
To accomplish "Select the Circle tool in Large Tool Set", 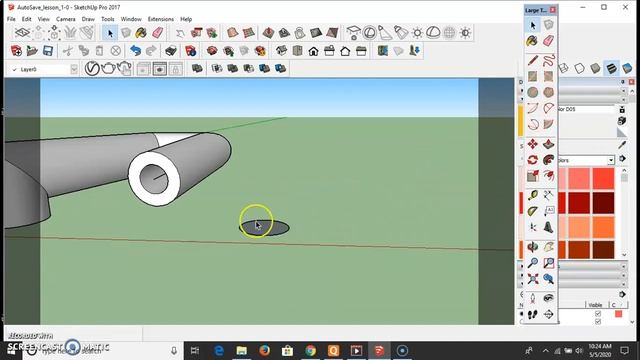I will click(x=533, y=92).
